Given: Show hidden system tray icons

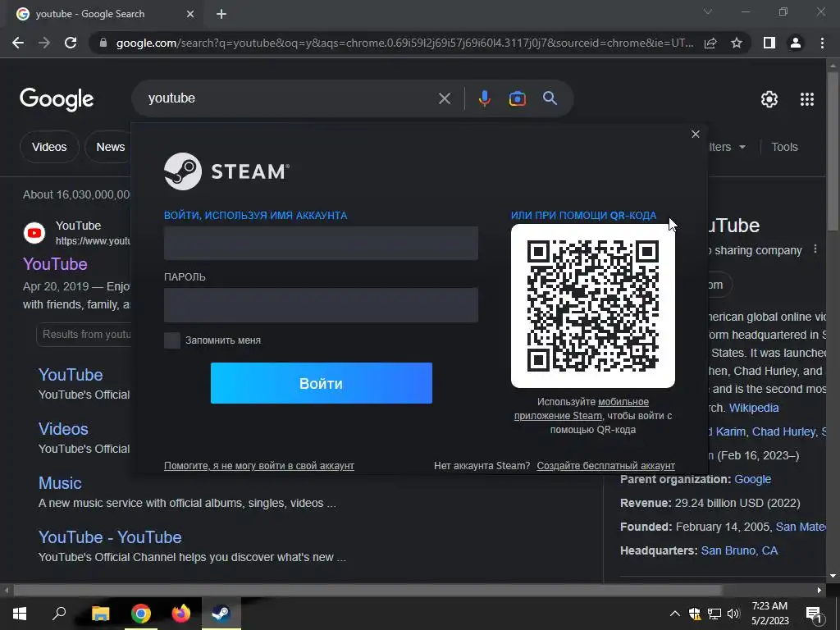Looking at the screenshot, I should click(674, 614).
